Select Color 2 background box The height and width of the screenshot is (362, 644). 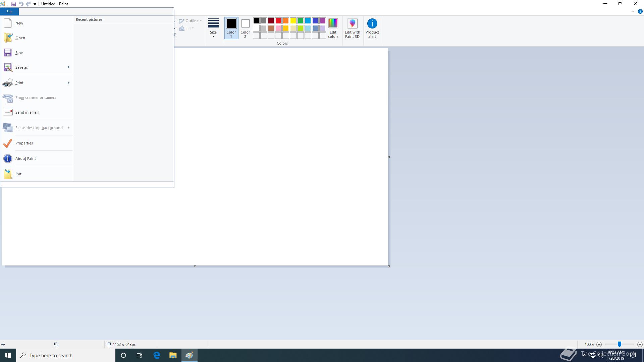[245, 28]
